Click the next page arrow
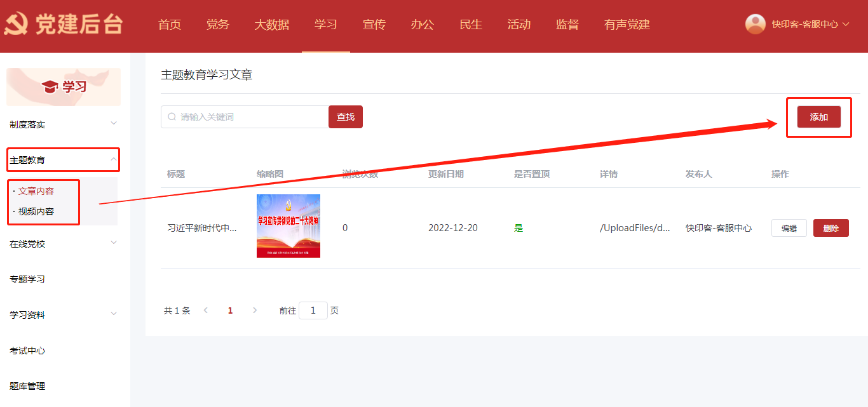 [255, 310]
